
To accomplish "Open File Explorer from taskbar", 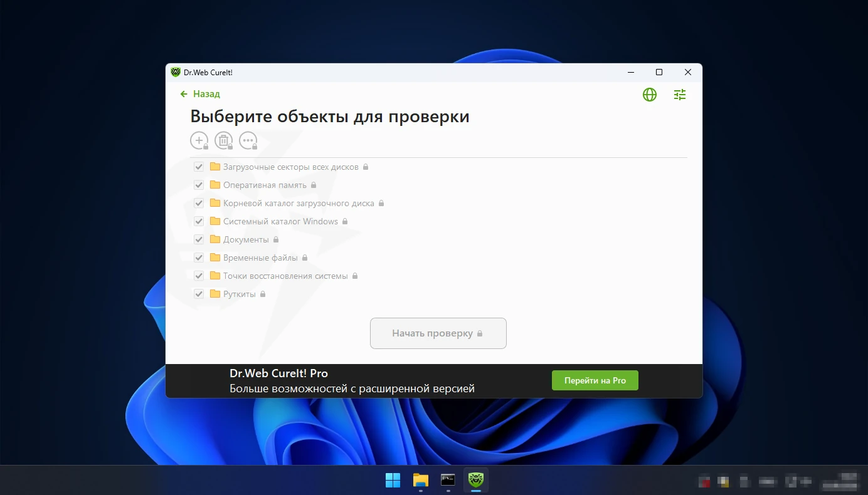I will pyautogui.click(x=420, y=480).
